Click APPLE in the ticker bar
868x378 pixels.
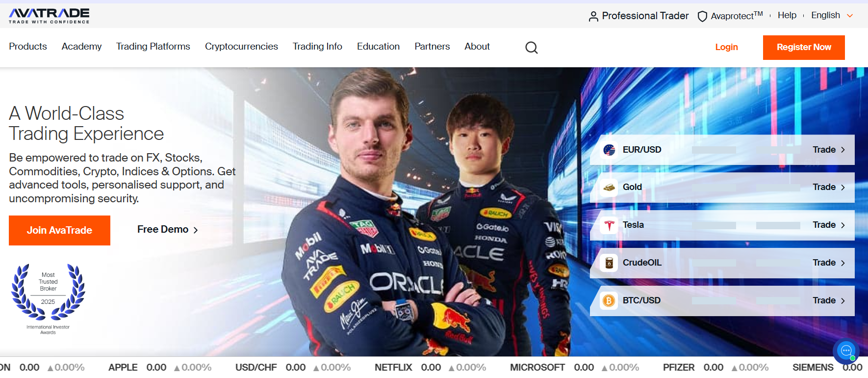(x=123, y=367)
